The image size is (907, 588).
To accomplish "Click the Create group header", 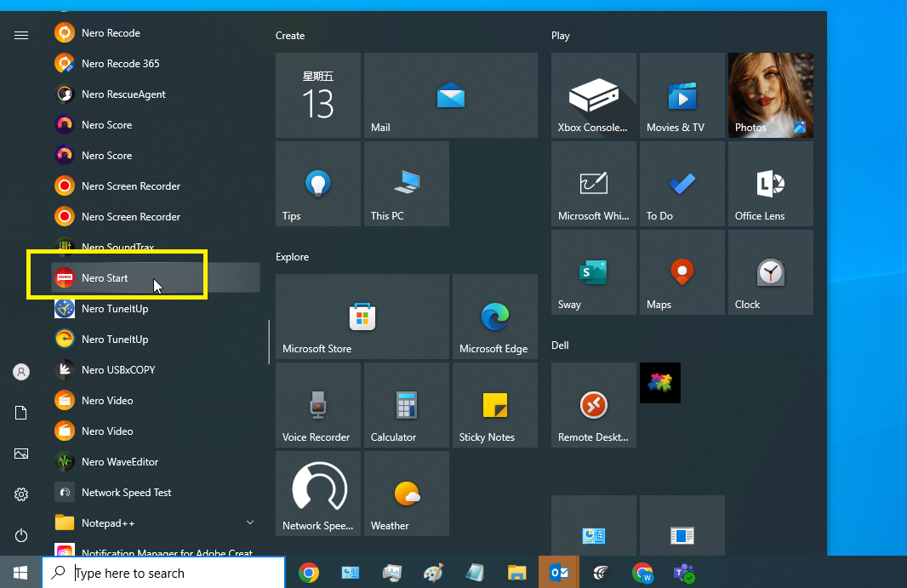I will (x=290, y=36).
